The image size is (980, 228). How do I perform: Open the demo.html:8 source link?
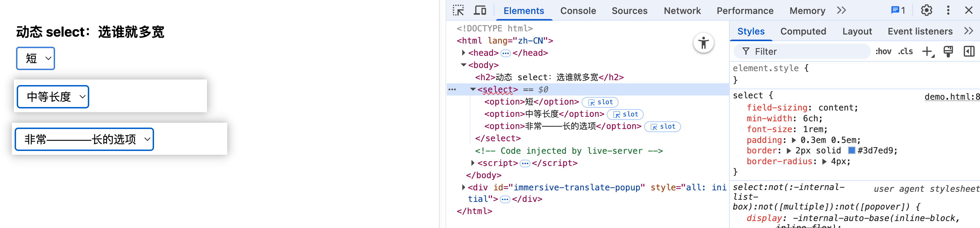coord(952,97)
